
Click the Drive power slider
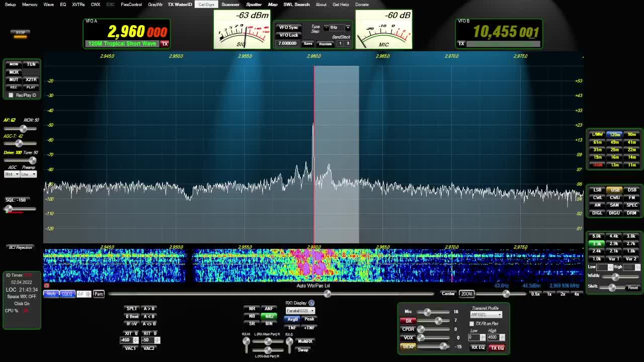(21, 160)
